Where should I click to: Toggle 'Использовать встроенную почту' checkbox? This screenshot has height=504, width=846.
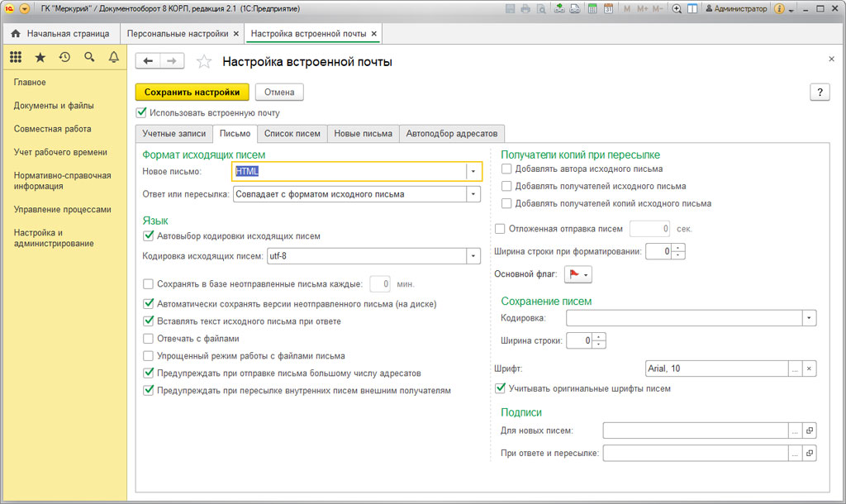point(141,112)
